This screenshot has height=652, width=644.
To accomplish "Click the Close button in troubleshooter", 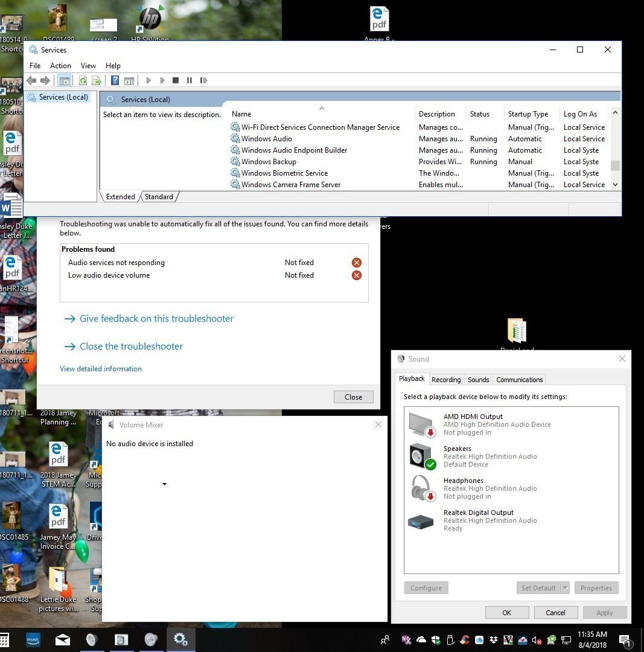I will (354, 397).
